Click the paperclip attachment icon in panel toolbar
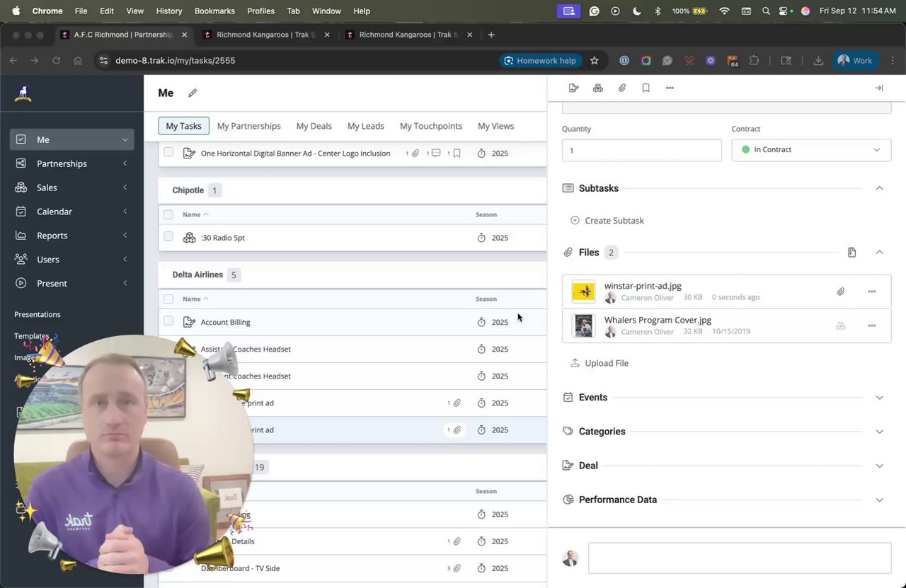Viewport: 906px width, 588px height. pos(622,88)
